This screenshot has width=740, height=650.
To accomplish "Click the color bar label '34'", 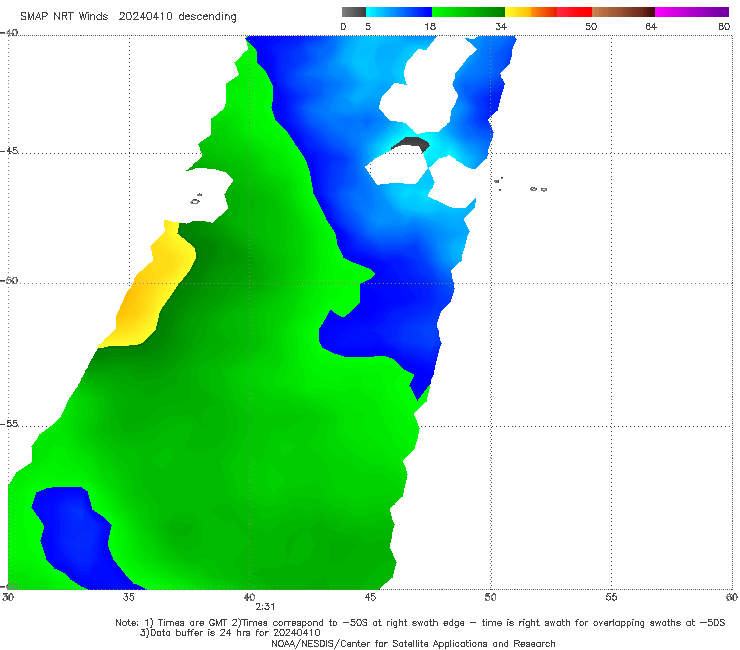I will pos(501,27).
